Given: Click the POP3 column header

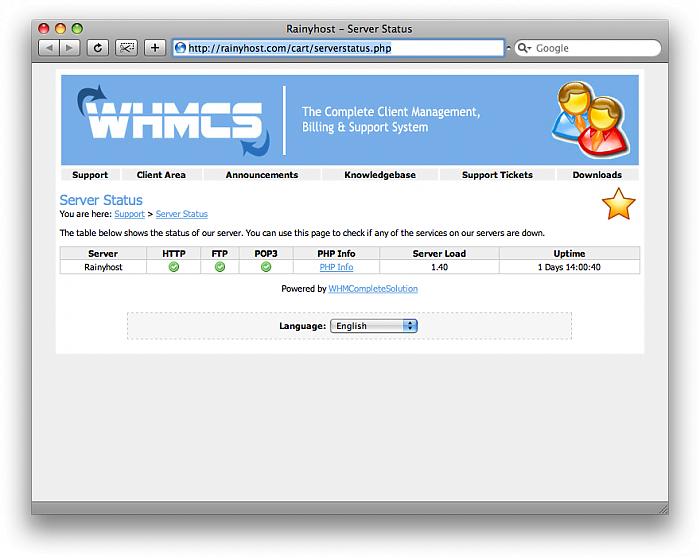Looking at the screenshot, I should pyautogui.click(x=266, y=254).
